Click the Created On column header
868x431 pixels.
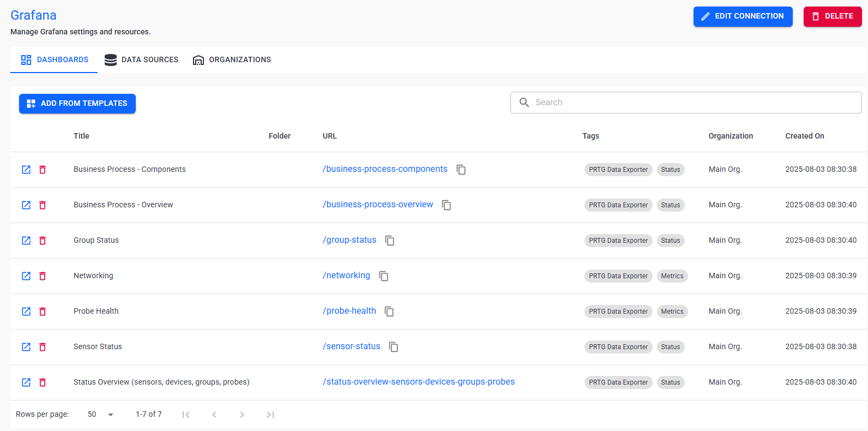coord(805,136)
